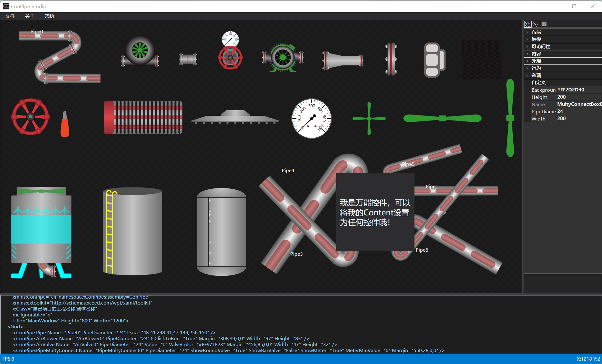Viewport: 602px width, 364px height.
Task: Switch property grid to categorized view
Action: [528, 24]
